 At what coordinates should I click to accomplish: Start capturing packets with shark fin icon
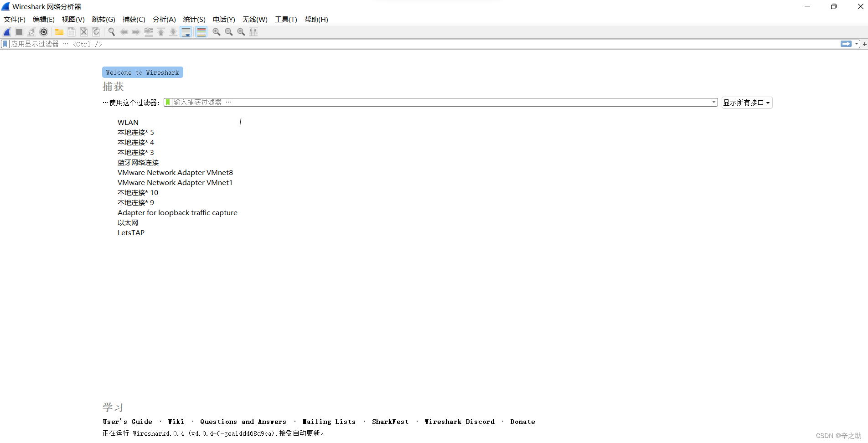tap(7, 32)
